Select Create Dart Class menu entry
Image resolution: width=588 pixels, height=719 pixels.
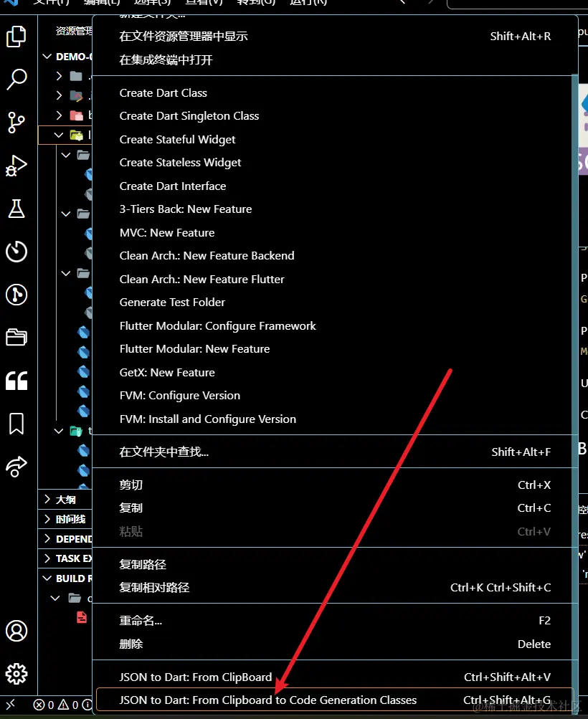click(335, 92)
